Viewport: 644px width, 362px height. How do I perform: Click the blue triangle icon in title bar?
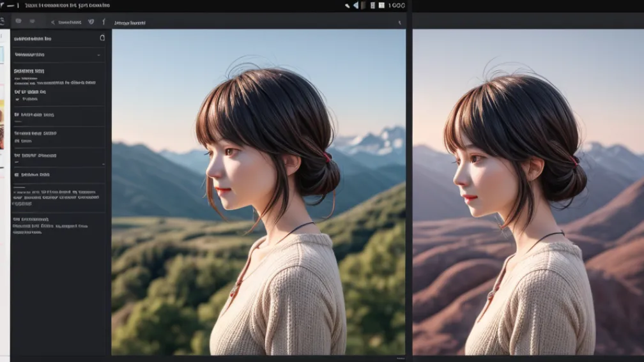tap(356, 5)
